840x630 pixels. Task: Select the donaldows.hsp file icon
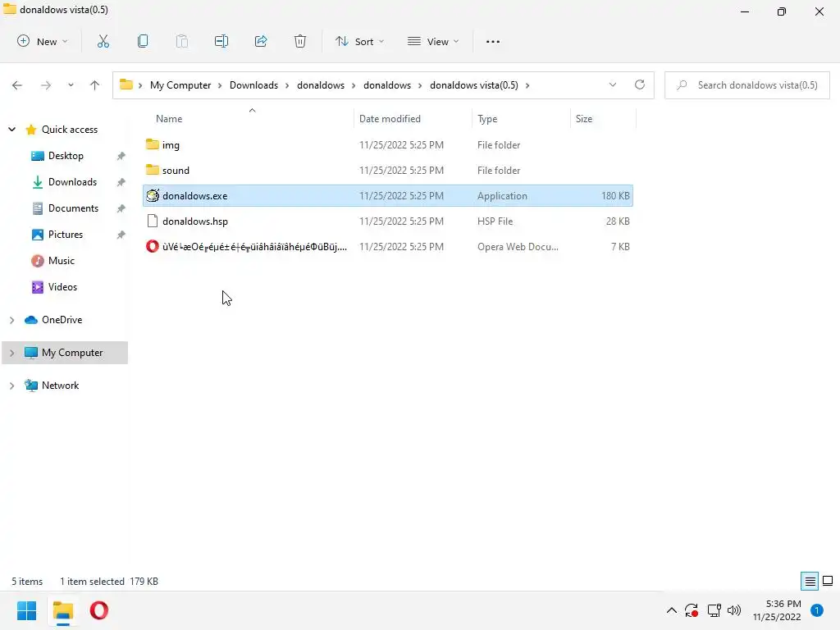pyautogui.click(x=152, y=221)
